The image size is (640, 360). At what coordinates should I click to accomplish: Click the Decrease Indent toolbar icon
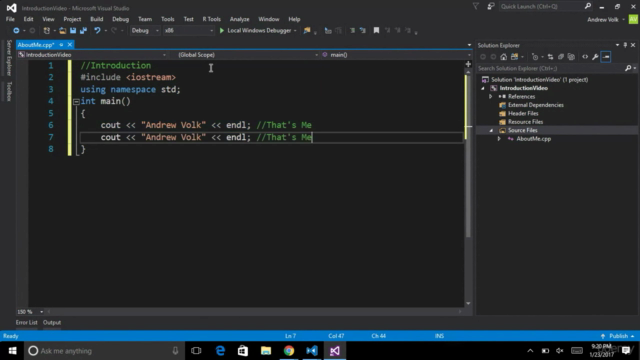tap(352, 31)
